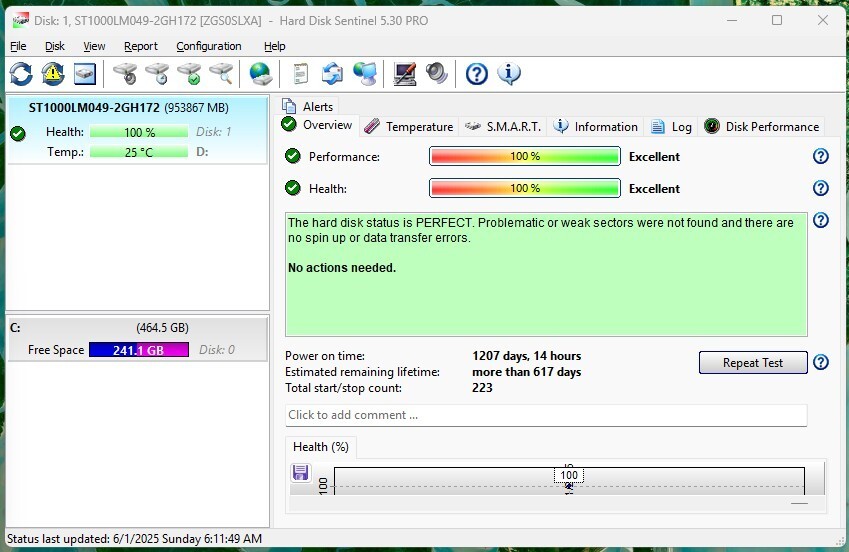Open the report document toolbar icon

point(301,74)
